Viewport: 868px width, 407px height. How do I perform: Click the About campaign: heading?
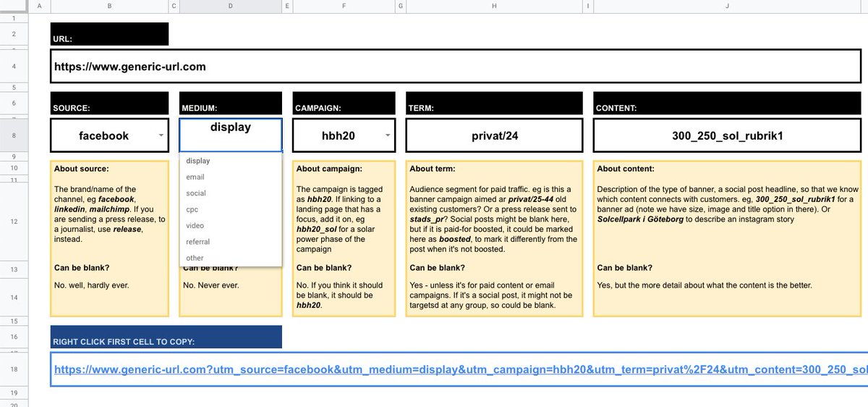coord(329,169)
